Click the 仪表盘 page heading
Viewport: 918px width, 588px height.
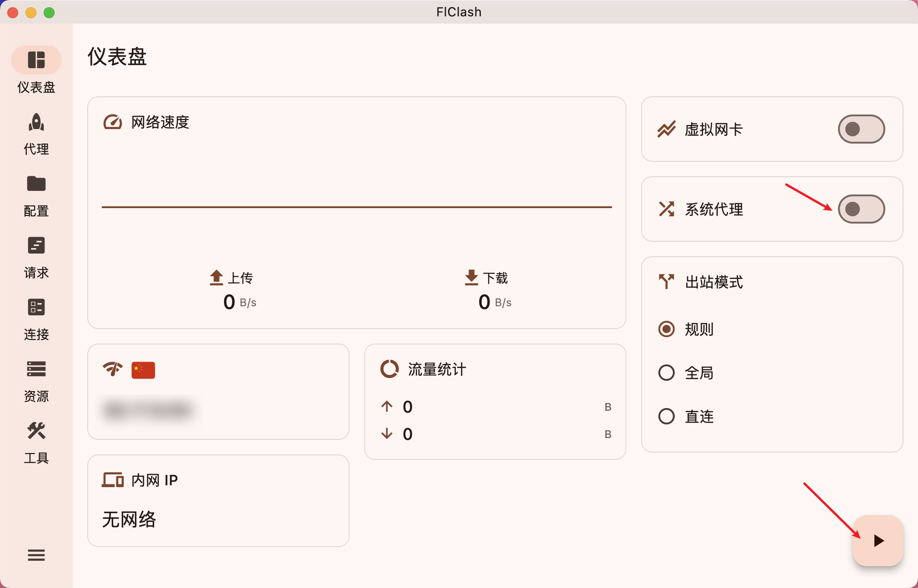pos(117,57)
